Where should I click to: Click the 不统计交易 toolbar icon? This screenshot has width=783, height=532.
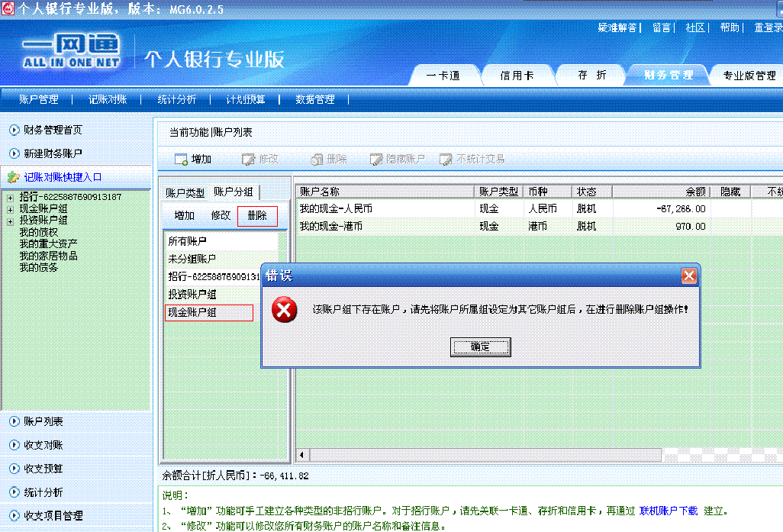[446, 160]
